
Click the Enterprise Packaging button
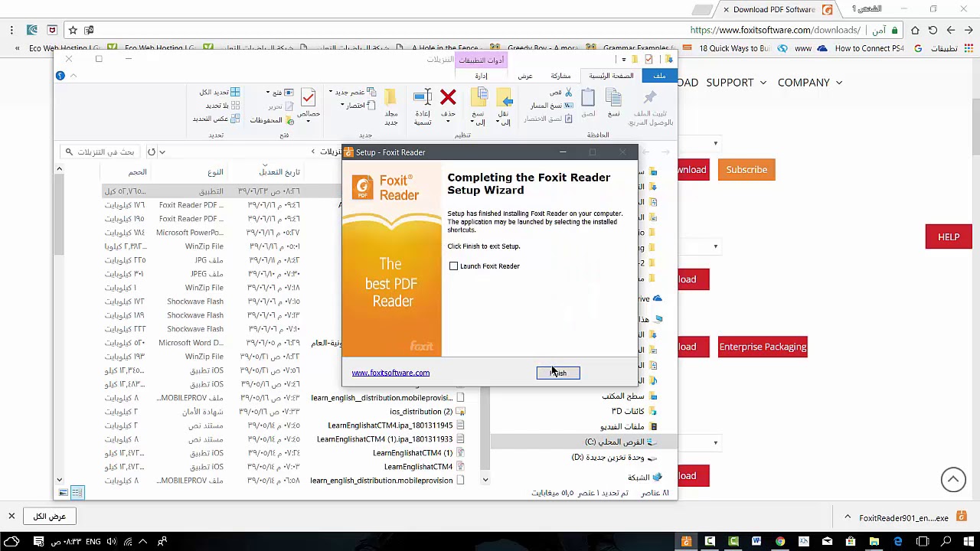[x=763, y=347]
